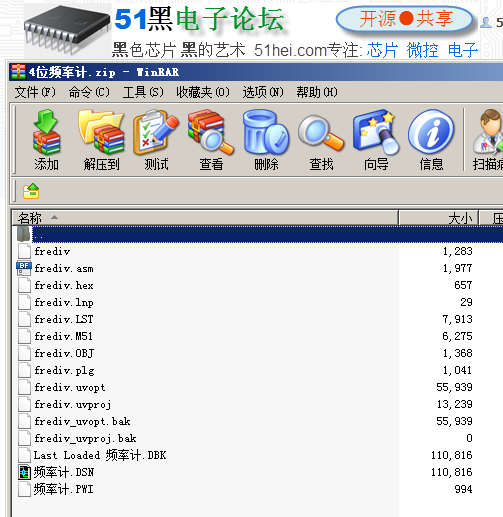Open the Commands (命令) menu
Screen dimensions: 503x517
point(89,92)
